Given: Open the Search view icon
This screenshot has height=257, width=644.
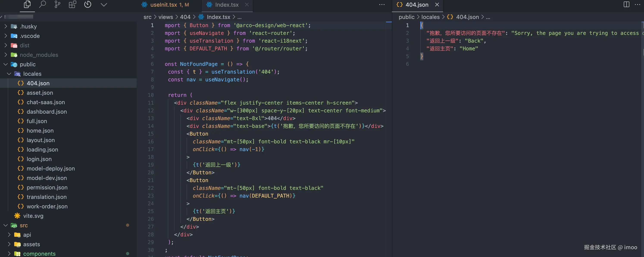Looking at the screenshot, I should [x=42, y=5].
